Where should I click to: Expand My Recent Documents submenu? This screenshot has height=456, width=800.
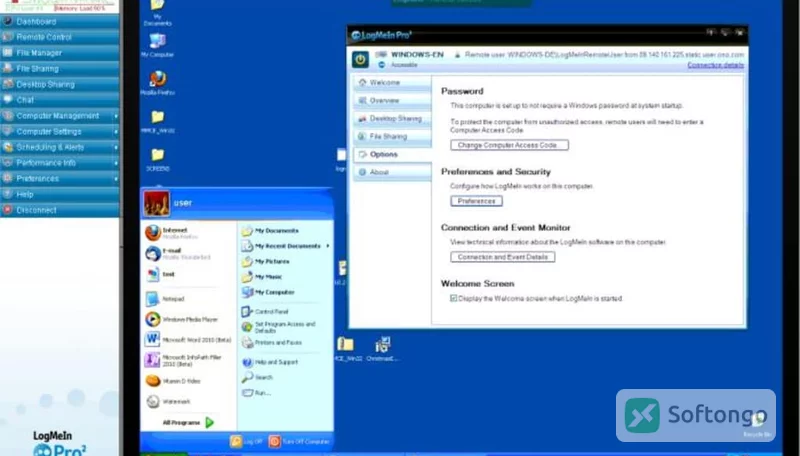[285, 246]
